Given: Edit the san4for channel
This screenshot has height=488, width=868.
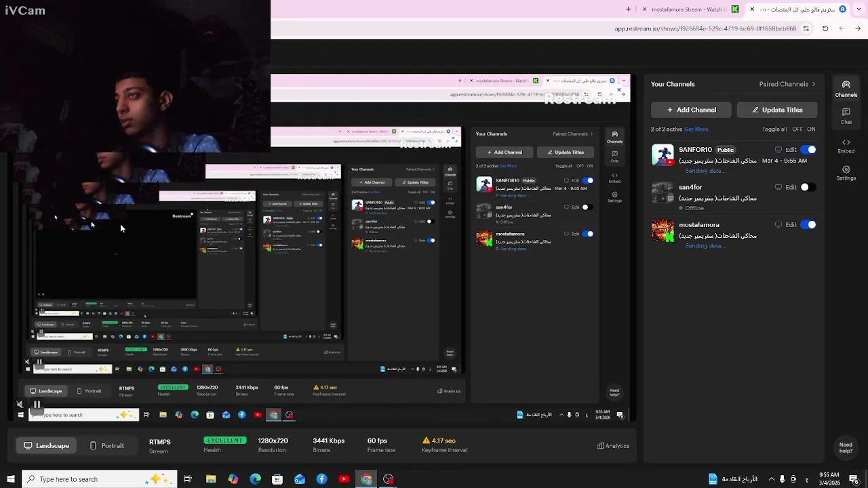Looking at the screenshot, I should click(791, 187).
